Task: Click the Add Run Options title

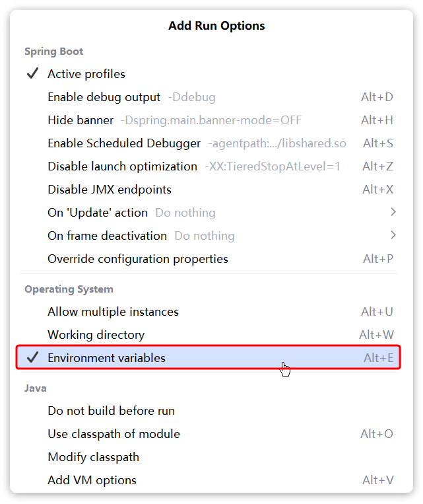Action: (x=216, y=26)
